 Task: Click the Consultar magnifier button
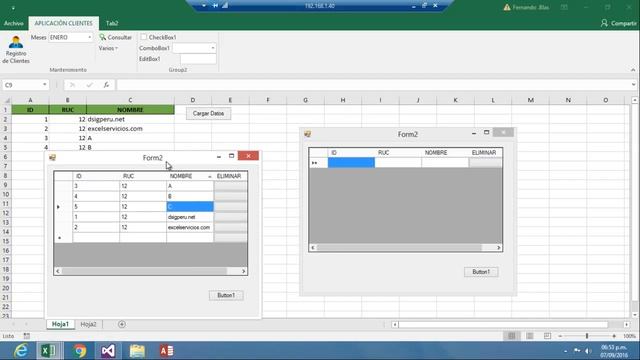coord(116,37)
